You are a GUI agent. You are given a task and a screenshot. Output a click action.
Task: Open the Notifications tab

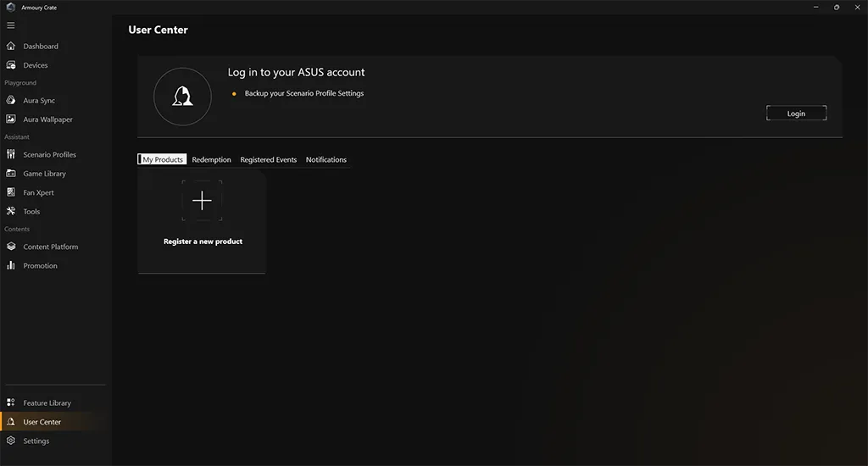click(x=326, y=159)
